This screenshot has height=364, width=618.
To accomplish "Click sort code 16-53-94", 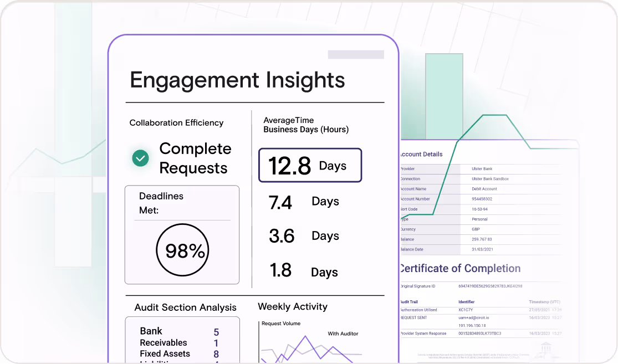I will pos(479,209).
